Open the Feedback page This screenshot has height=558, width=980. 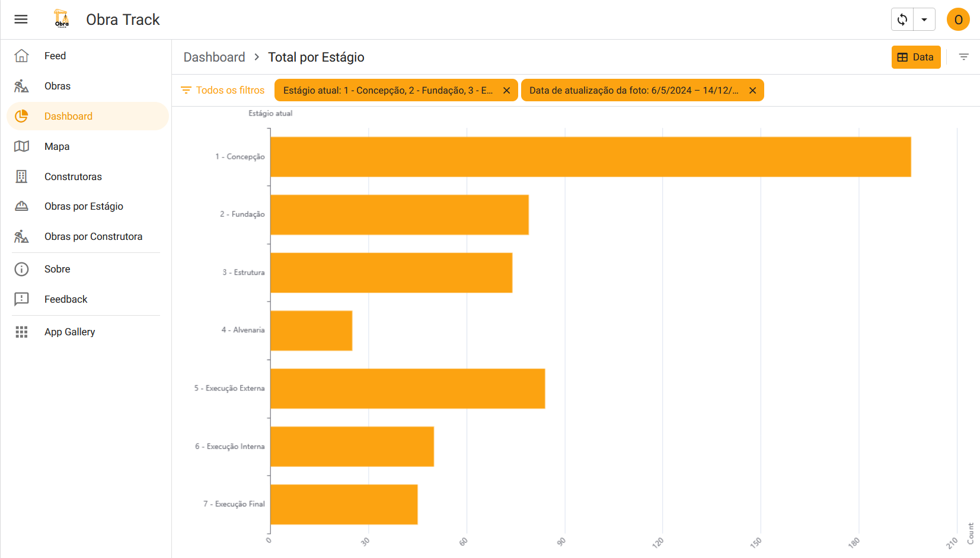tap(66, 299)
